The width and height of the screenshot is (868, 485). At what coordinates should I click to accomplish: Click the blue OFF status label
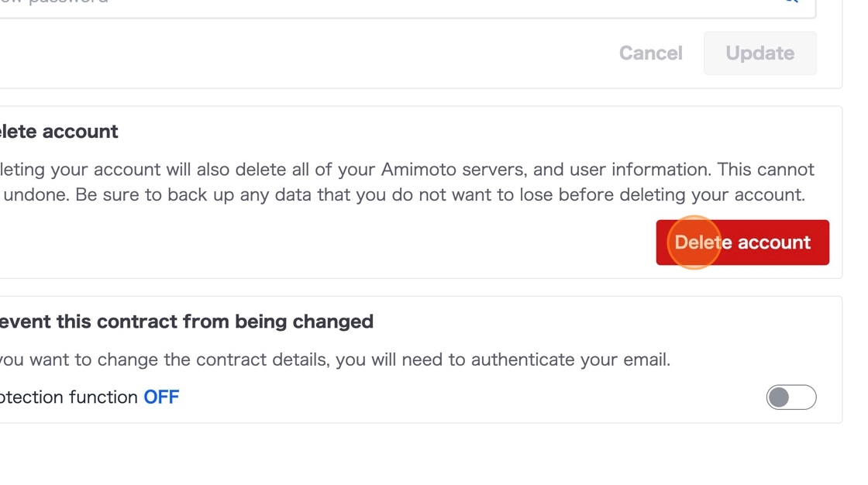[161, 397]
